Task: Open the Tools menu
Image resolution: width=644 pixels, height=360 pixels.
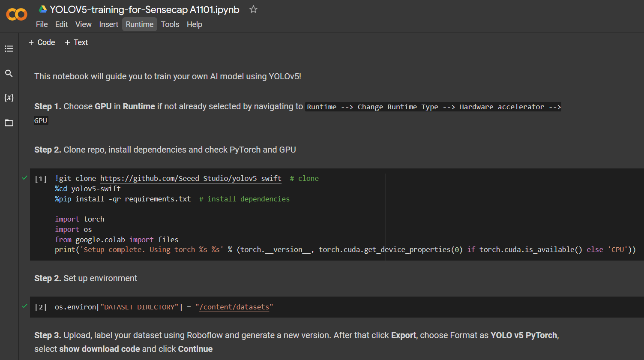Action: [170, 24]
